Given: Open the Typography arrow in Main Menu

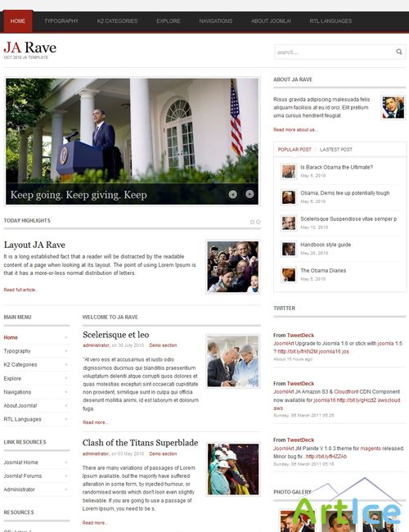Looking at the screenshot, I should coord(66,351).
